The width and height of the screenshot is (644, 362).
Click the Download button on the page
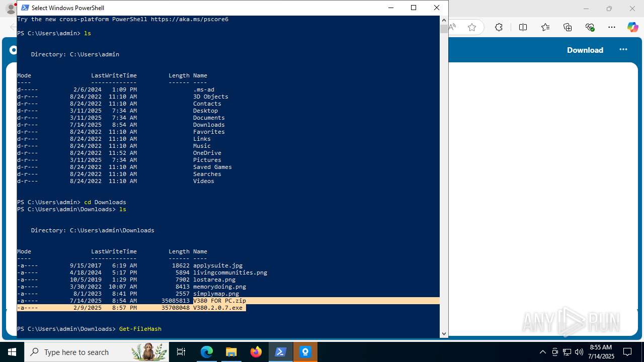coord(585,50)
